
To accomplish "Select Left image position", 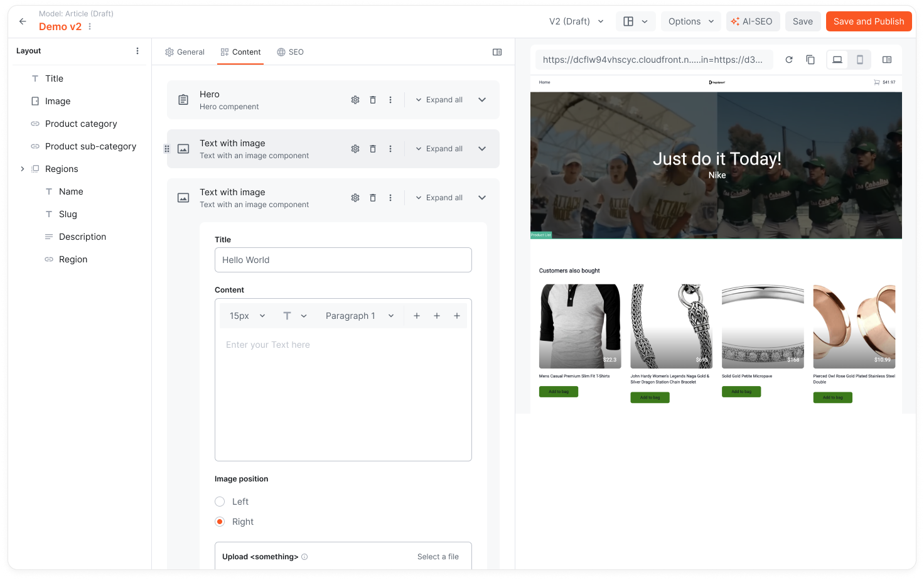I will 220,502.
